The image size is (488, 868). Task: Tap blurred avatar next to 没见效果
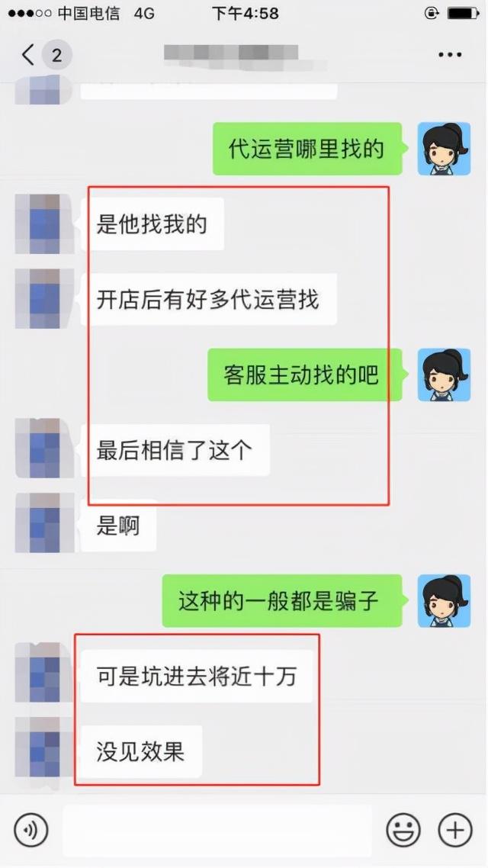[43, 747]
